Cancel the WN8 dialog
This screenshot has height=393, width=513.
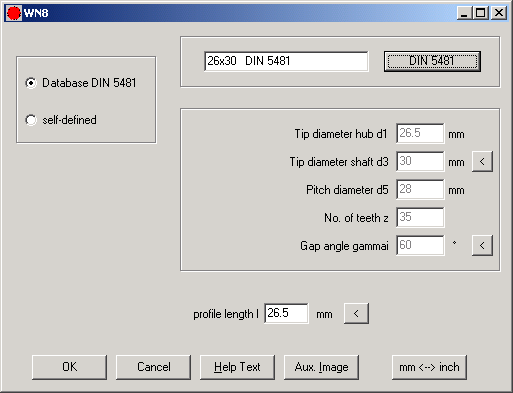pyautogui.click(x=153, y=367)
